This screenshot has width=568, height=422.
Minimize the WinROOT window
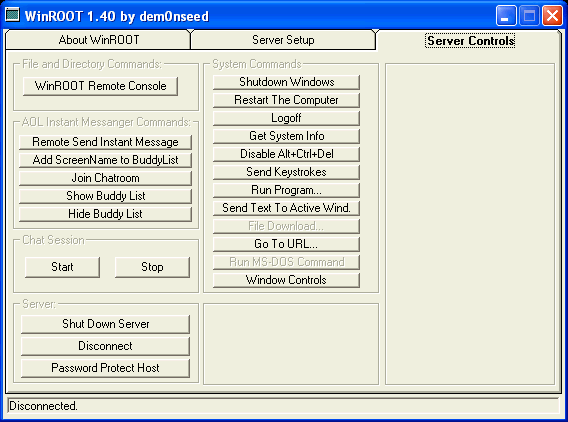tap(506, 16)
